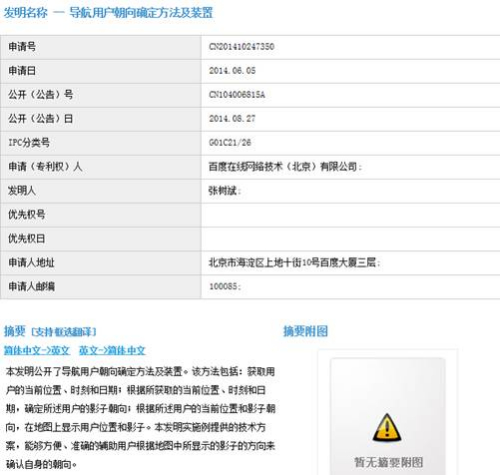Screen dimensions: 500x475
Task: Open the 英文->简体中文 translation link
Action: 112,350
